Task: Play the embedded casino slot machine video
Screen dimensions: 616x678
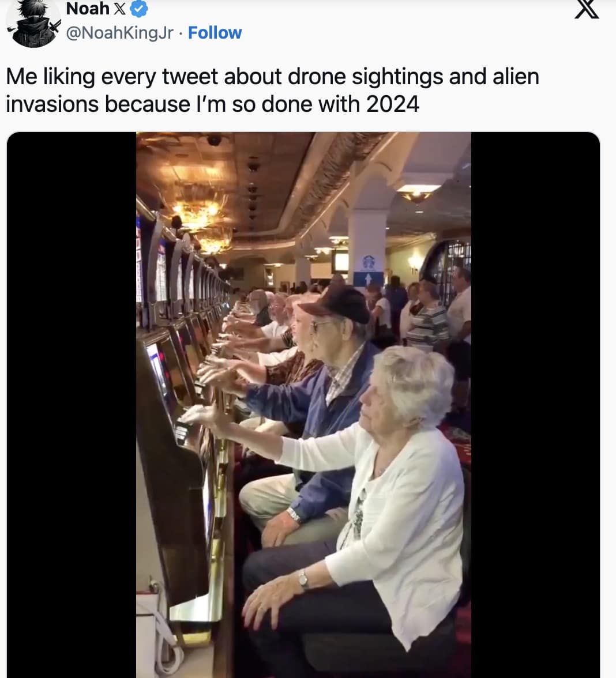Action: coord(303,405)
